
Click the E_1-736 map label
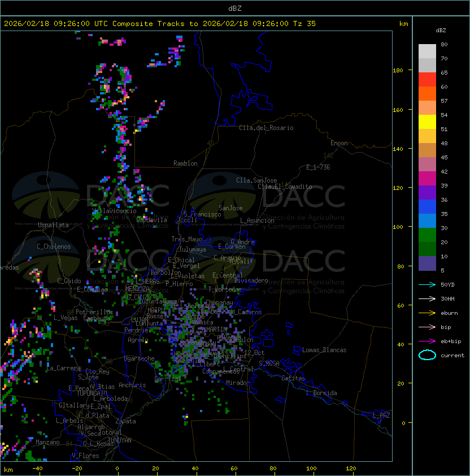coord(318,167)
